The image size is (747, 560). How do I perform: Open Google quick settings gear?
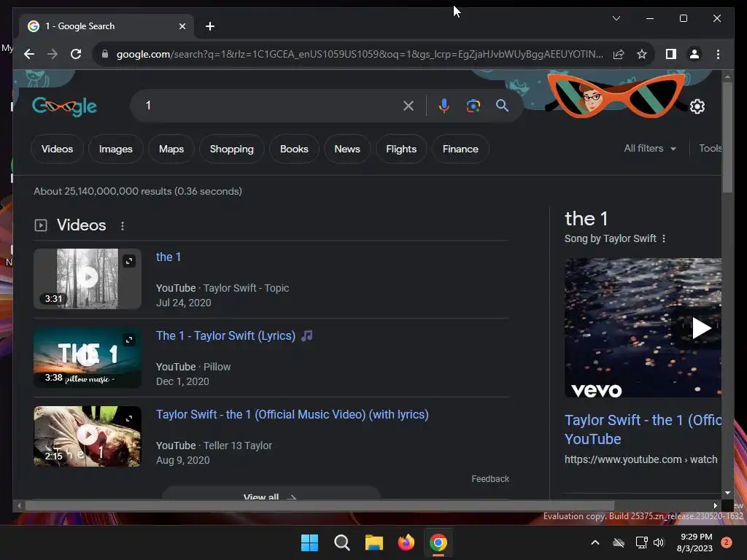point(697,106)
